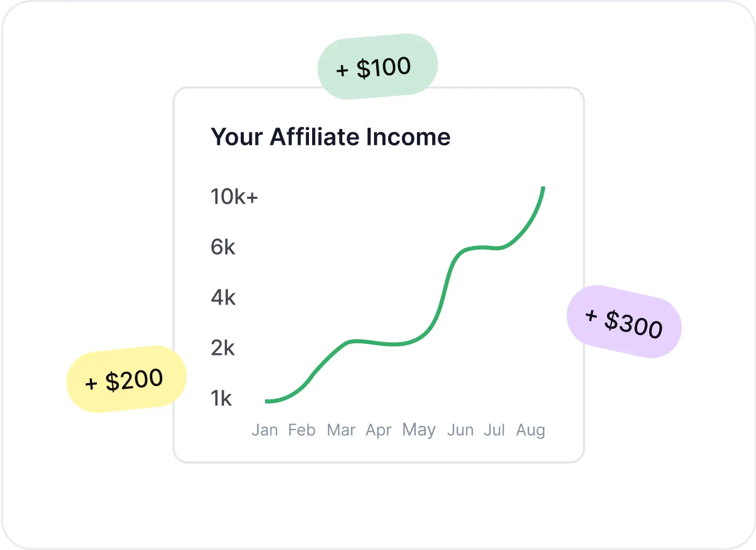The width and height of the screenshot is (756, 550).
Task: Select the 1k y-axis label
Action: click(x=221, y=398)
